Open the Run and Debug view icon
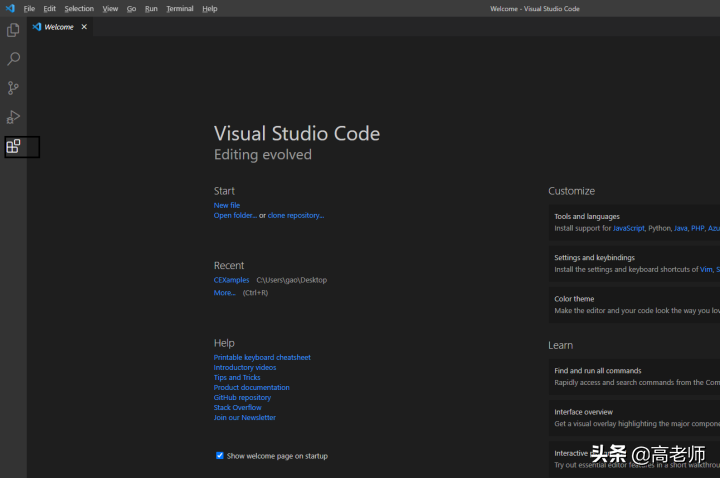This screenshot has height=478, width=720. (13, 117)
